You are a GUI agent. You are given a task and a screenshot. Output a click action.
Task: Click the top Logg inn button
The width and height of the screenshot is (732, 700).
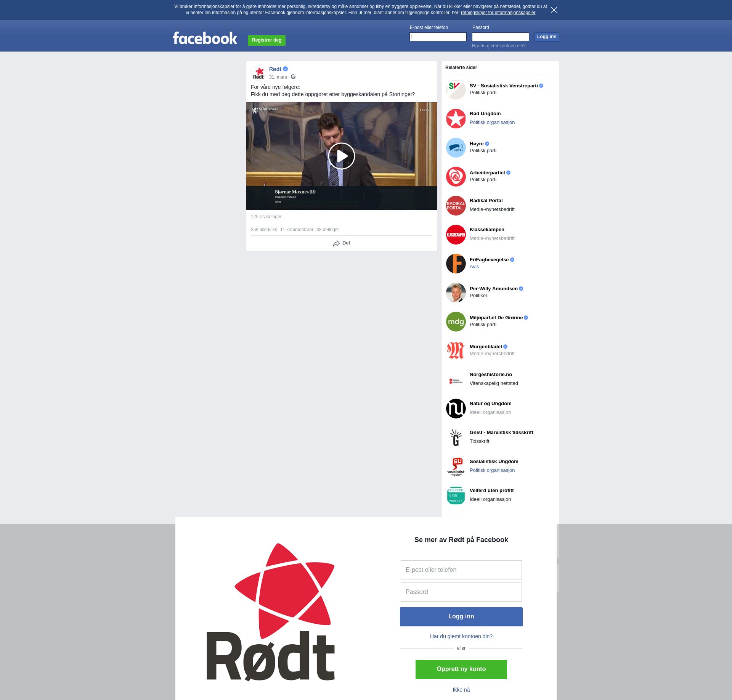coord(546,37)
